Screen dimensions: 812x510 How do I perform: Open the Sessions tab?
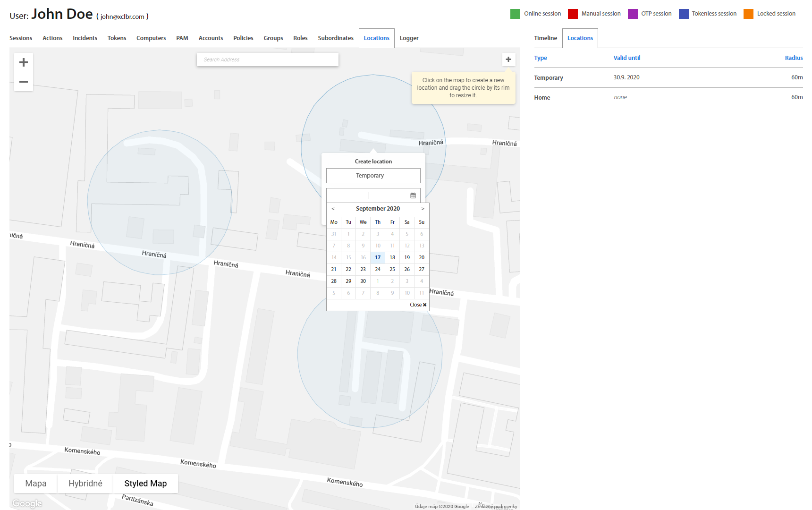click(21, 38)
